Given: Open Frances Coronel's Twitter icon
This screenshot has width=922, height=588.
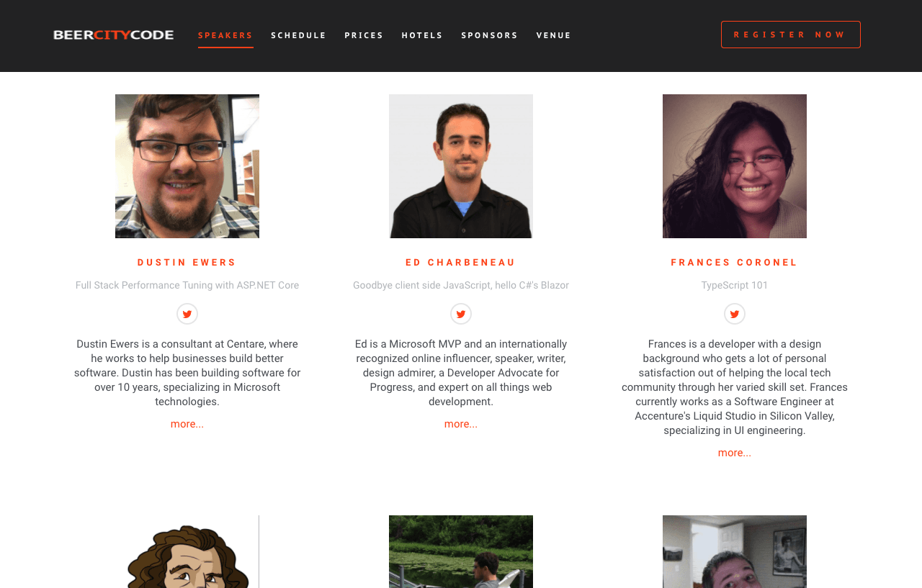Looking at the screenshot, I should pos(735,314).
